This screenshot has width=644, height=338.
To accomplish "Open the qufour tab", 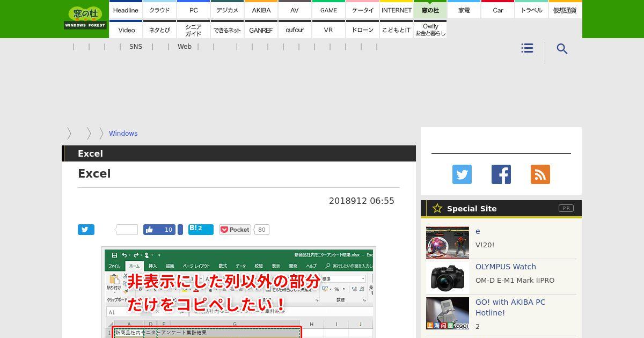I will click(295, 30).
